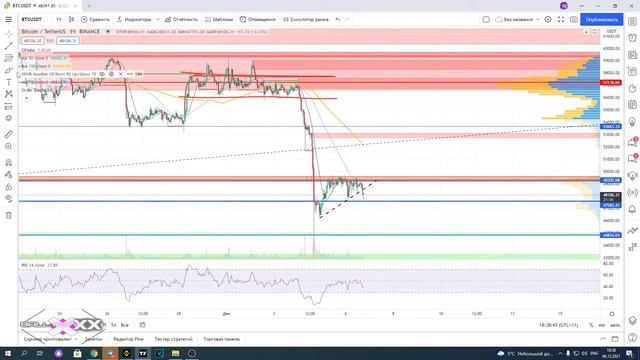Open the chart patterns tool

tap(9, 94)
